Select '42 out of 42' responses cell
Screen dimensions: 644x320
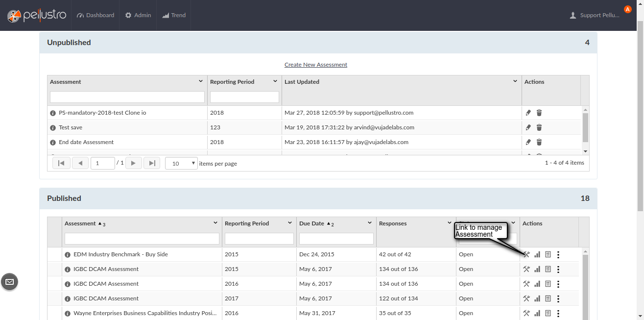416,254
